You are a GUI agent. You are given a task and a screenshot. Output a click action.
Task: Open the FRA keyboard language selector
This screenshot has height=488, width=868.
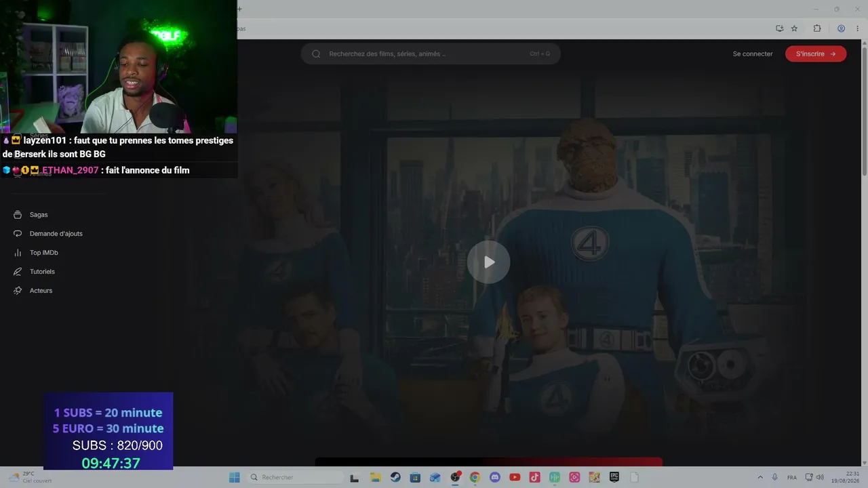[792, 478]
